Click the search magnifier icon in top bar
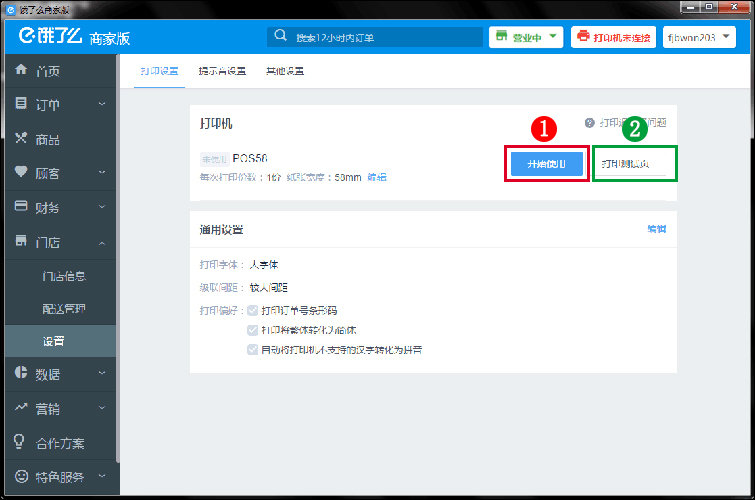 click(283, 38)
